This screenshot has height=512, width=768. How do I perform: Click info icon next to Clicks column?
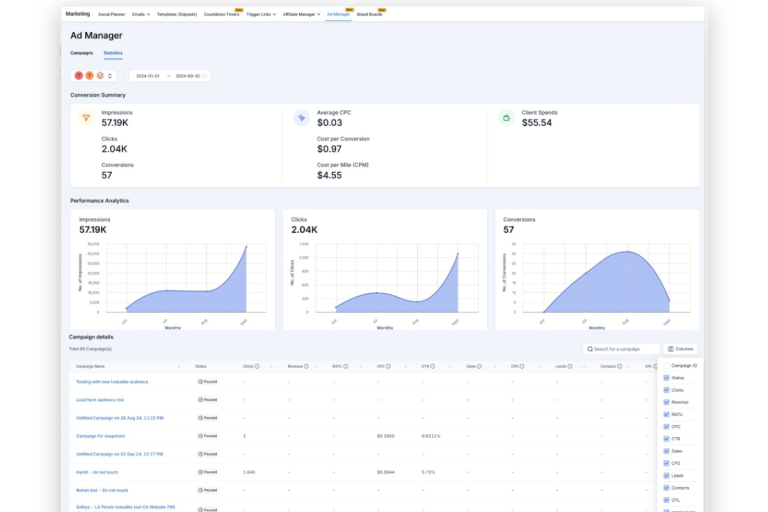tap(257, 366)
